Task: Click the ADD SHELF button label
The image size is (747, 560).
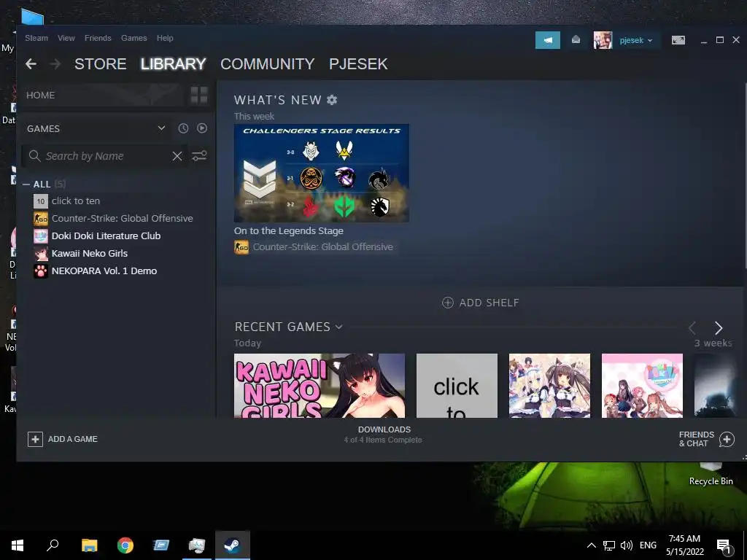Action: [x=489, y=303]
